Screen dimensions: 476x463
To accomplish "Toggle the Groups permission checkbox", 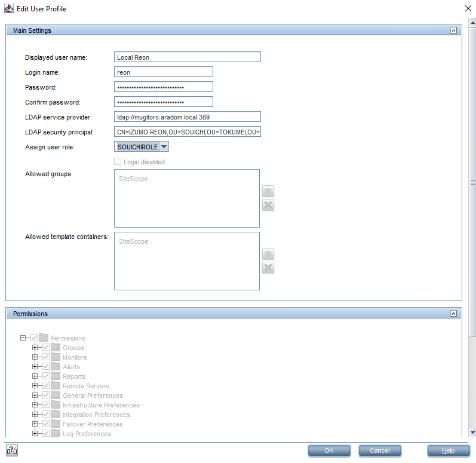I will 46,347.
